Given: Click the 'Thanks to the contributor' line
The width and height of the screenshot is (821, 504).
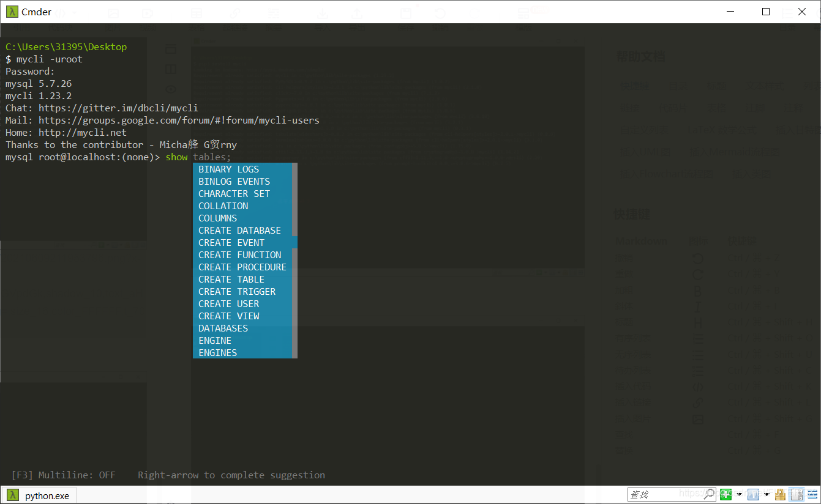Looking at the screenshot, I should coord(121,144).
